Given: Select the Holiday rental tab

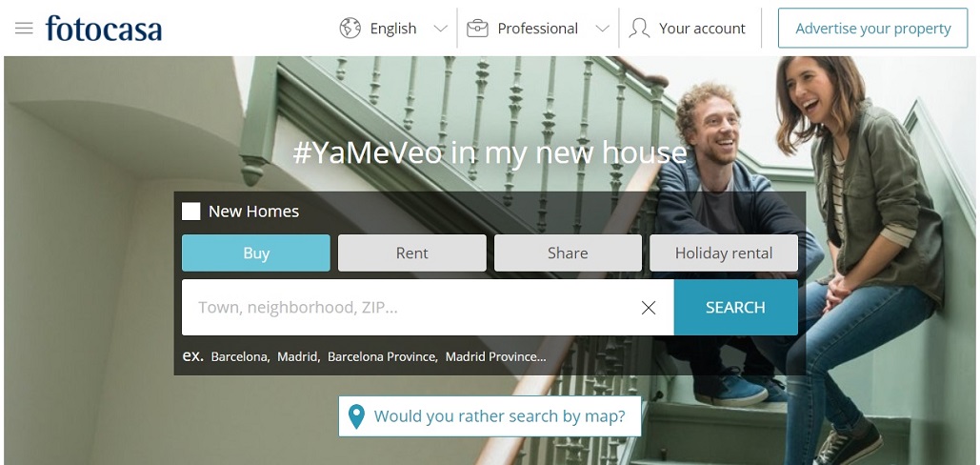Looking at the screenshot, I should point(724,253).
